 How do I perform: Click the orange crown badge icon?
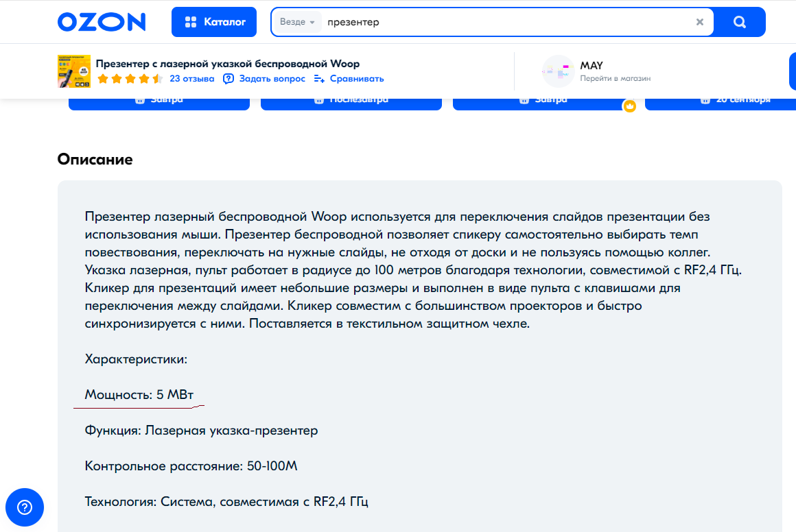pos(629,106)
